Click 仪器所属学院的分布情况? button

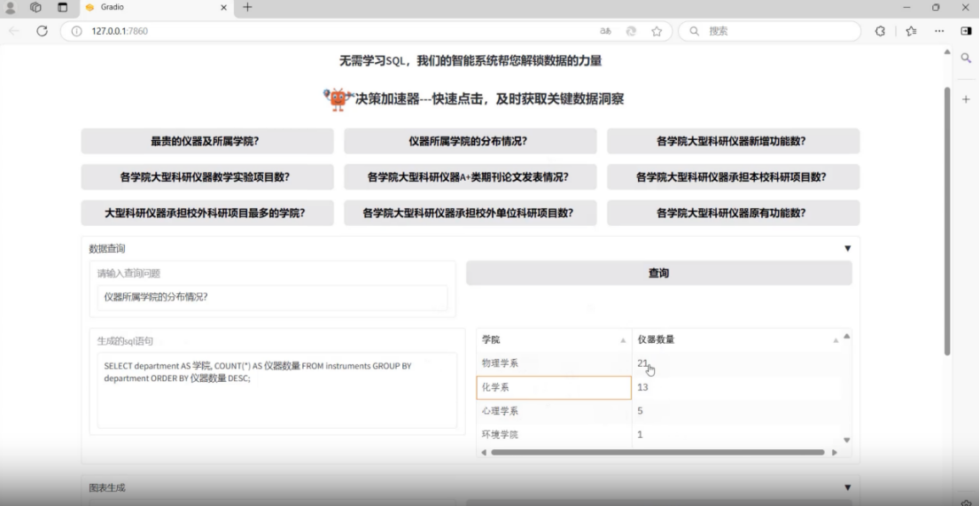(x=470, y=141)
